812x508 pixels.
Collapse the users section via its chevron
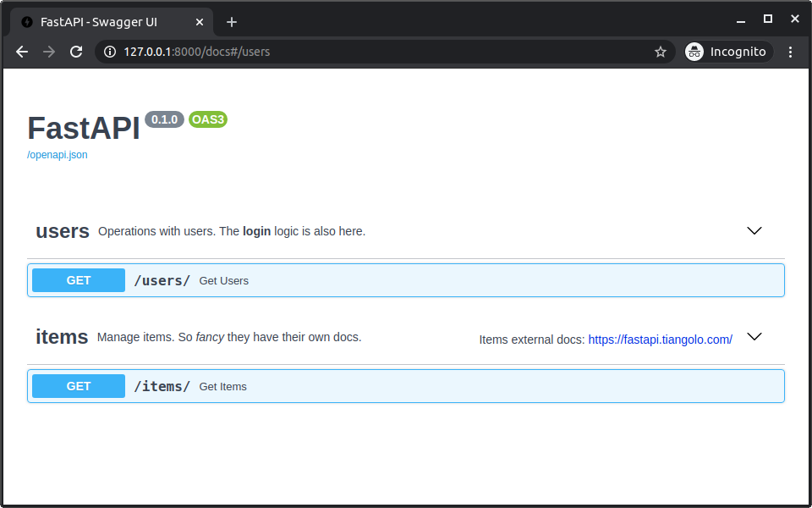pyautogui.click(x=754, y=230)
